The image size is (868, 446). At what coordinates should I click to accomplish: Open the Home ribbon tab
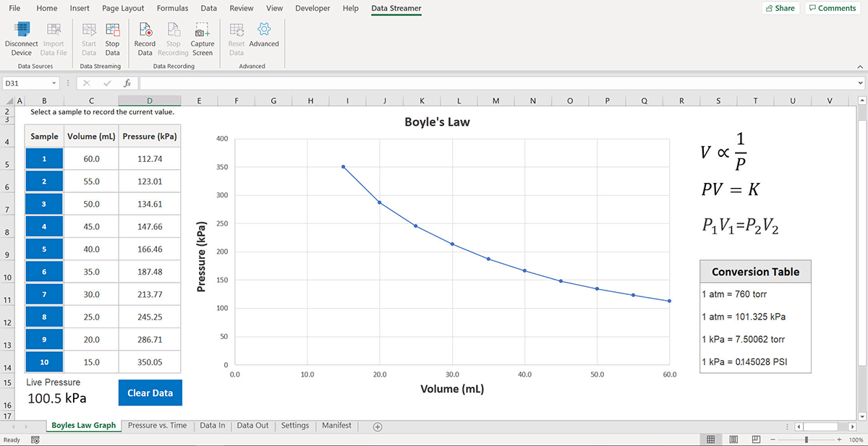pyautogui.click(x=46, y=9)
